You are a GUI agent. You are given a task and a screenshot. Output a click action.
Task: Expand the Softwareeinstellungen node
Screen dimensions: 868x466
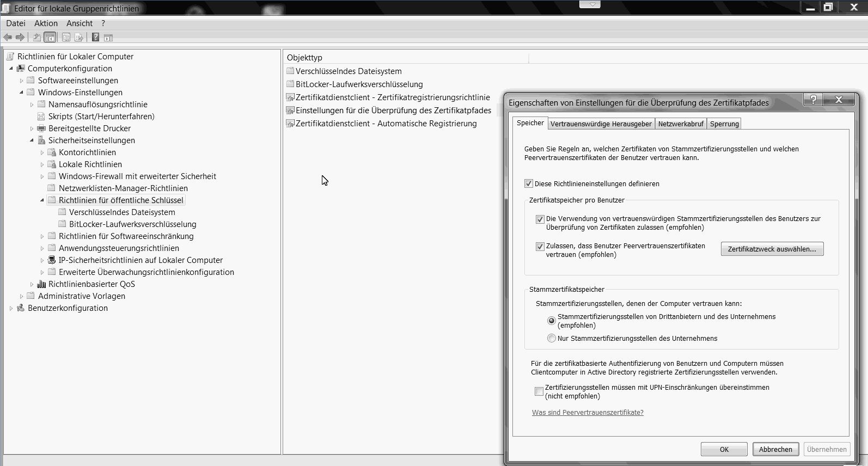point(21,81)
